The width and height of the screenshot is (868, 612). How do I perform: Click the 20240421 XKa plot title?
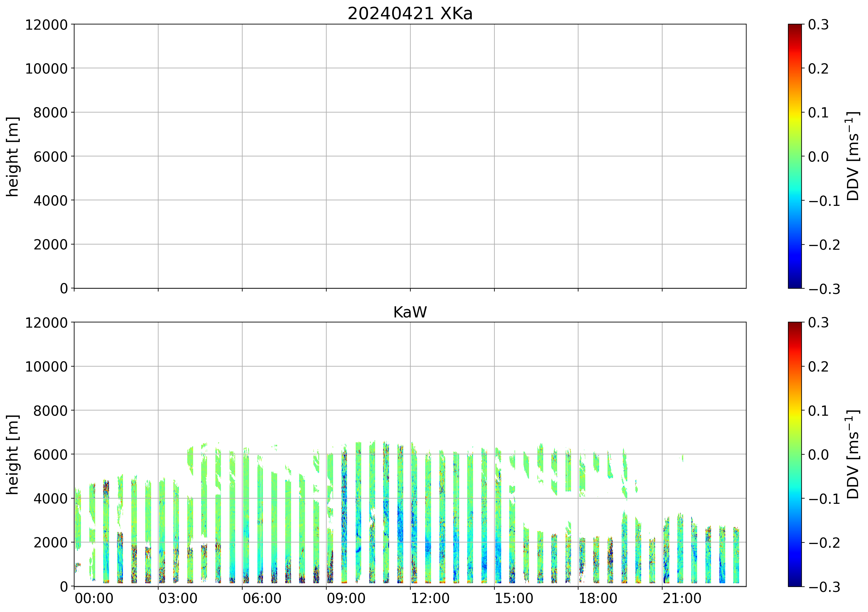(x=410, y=14)
